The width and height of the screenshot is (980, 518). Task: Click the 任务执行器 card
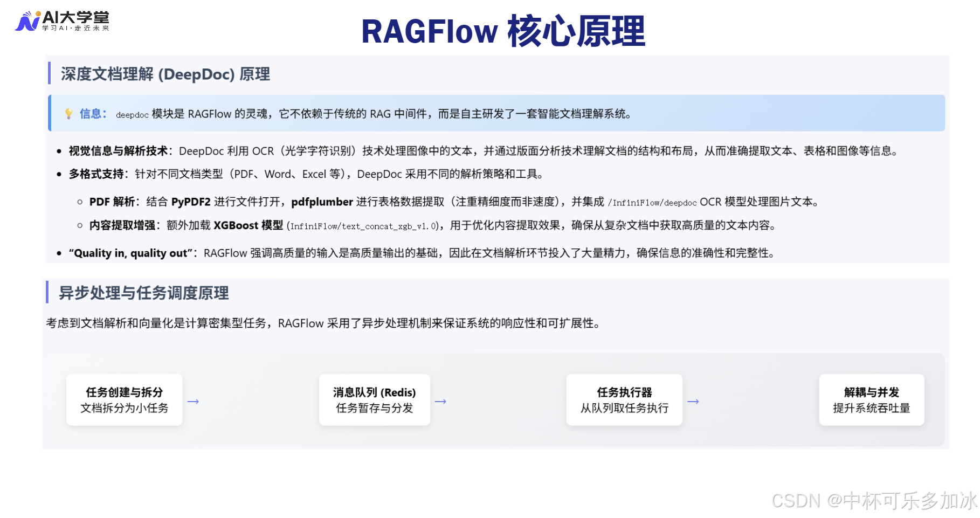(x=624, y=400)
